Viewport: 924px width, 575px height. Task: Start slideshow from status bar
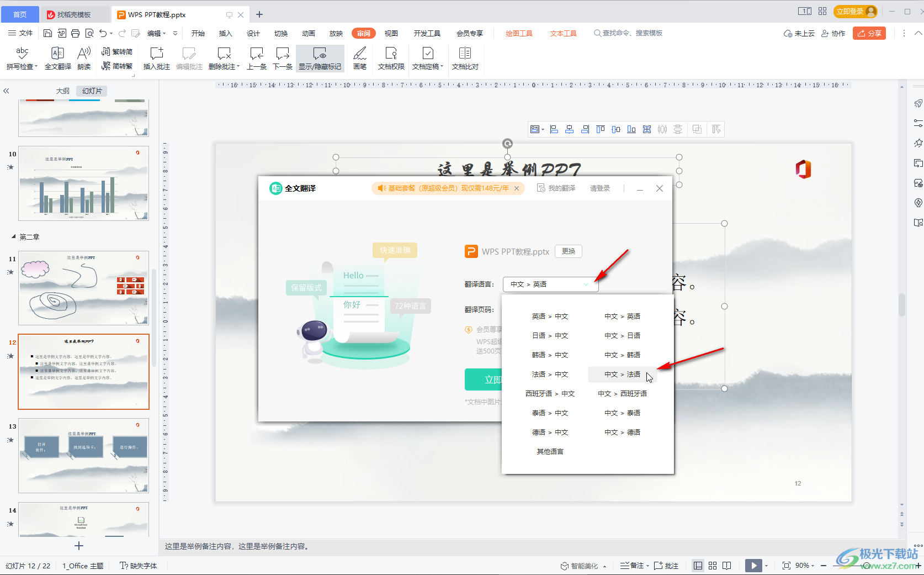(x=753, y=566)
